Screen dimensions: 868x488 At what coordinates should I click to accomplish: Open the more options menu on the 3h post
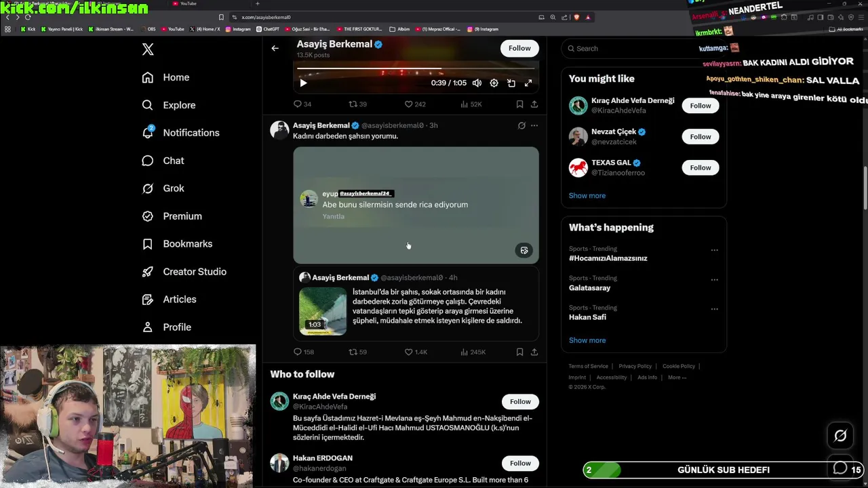tap(534, 125)
